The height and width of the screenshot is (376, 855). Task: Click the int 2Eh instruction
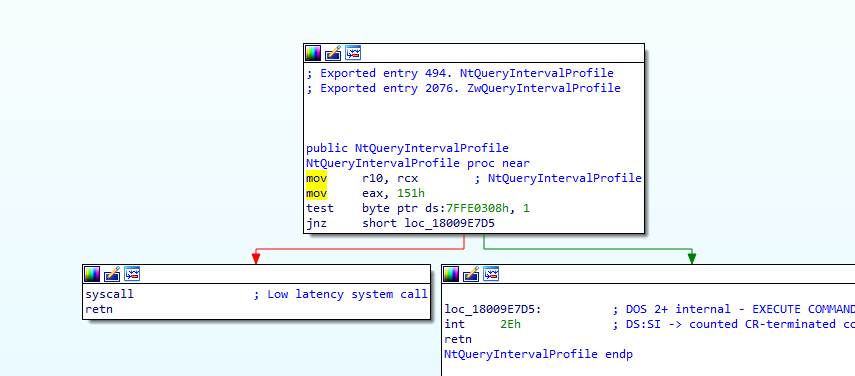pos(483,324)
